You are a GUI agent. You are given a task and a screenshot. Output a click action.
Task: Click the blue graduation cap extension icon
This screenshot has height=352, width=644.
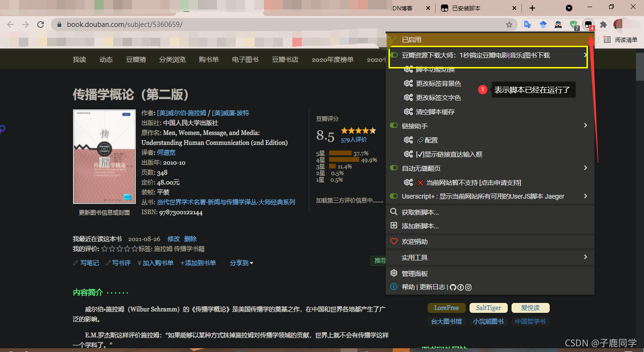[543, 25]
